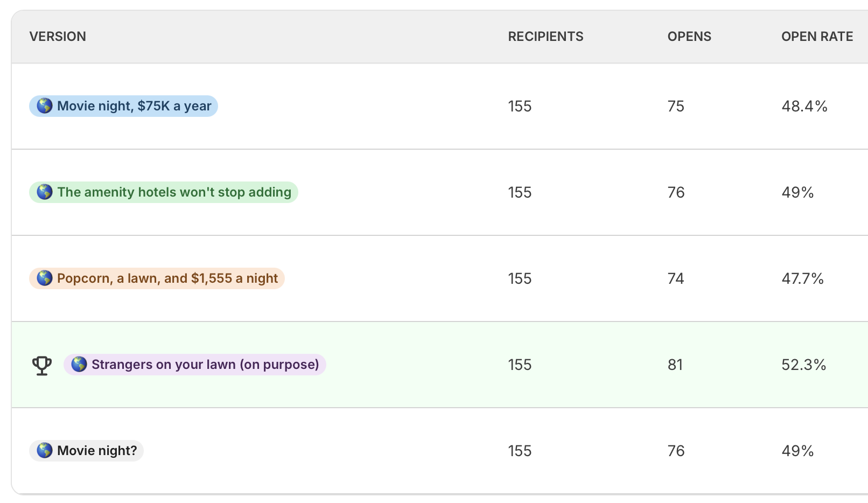
Task: Click the 81 opens value in winner row
Action: pyautogui.click(x=675, y=365)
